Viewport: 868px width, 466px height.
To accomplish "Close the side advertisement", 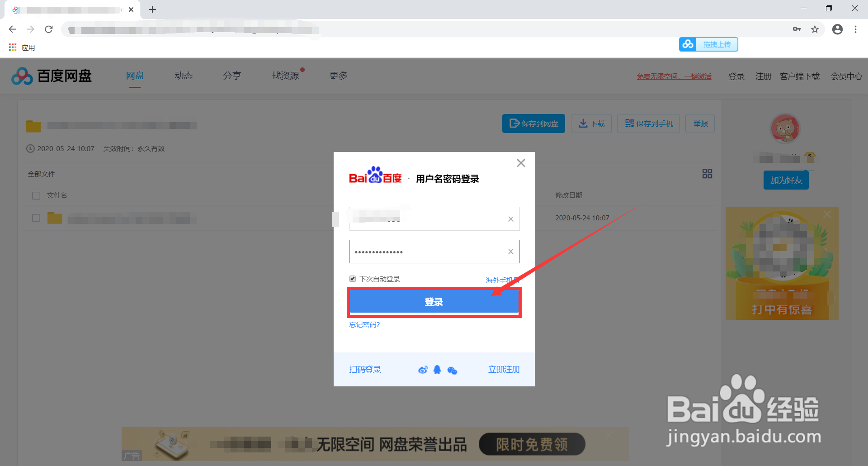I will click(827, 214).
